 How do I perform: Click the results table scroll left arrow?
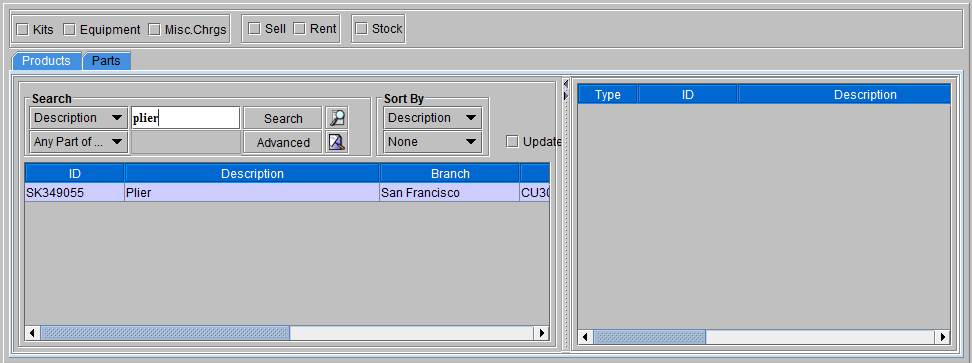pyautogui.click(x=32, y=333)
